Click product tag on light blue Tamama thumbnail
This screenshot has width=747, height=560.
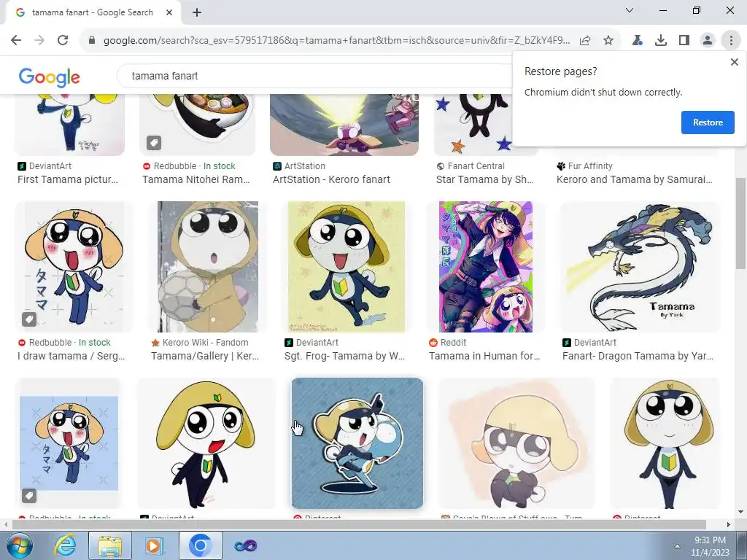(29, 496)
